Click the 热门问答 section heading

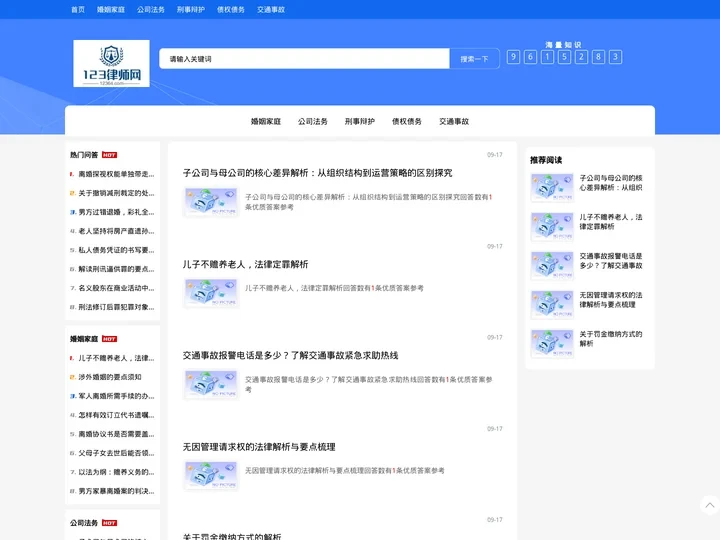click(84, 155)
